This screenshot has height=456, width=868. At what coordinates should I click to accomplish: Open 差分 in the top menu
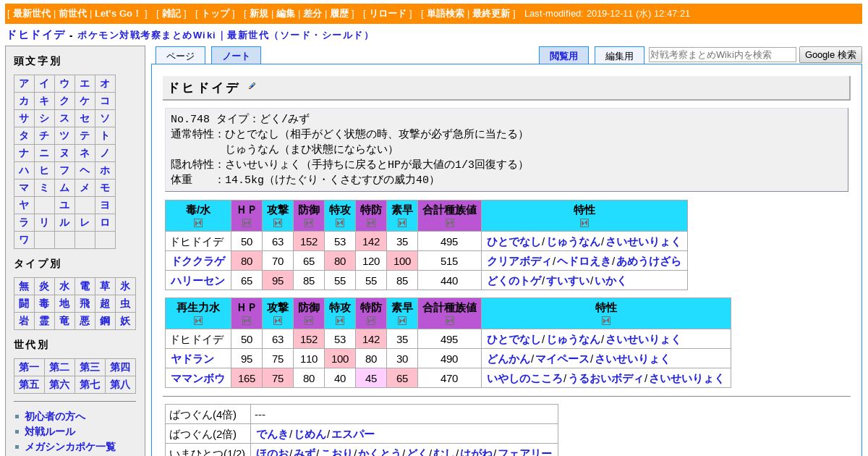click(x=312, y=13)
